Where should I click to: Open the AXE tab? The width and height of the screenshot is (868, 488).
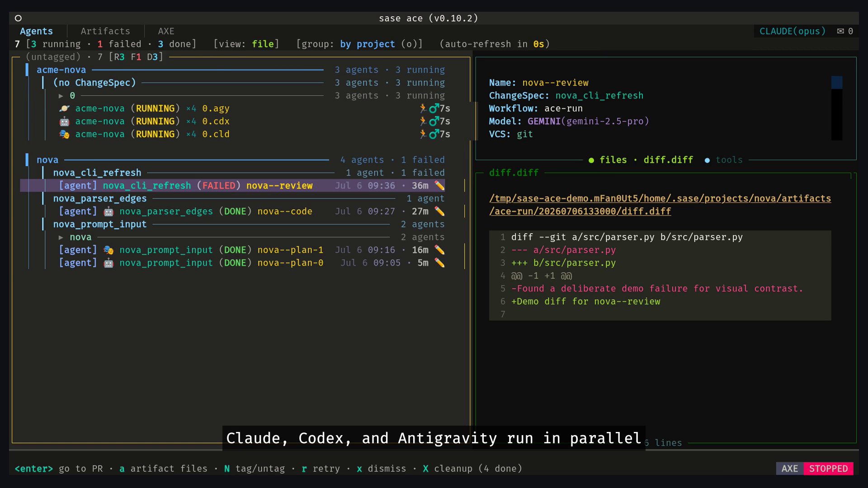coord(166,31)
